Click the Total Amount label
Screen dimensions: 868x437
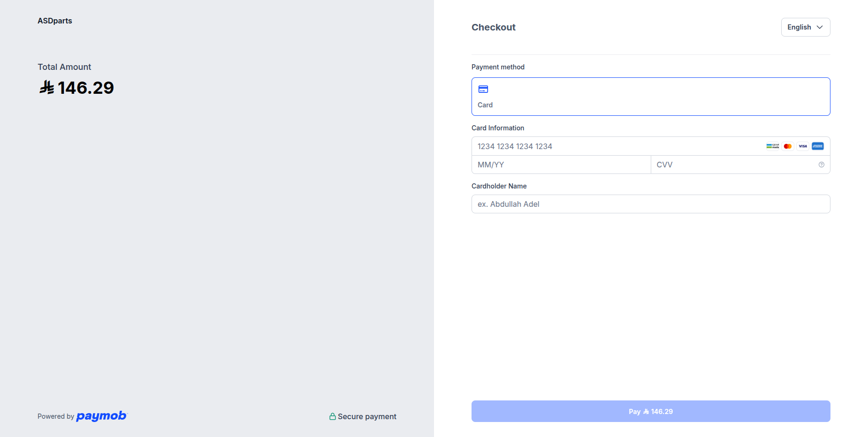(x=64, y=67)
